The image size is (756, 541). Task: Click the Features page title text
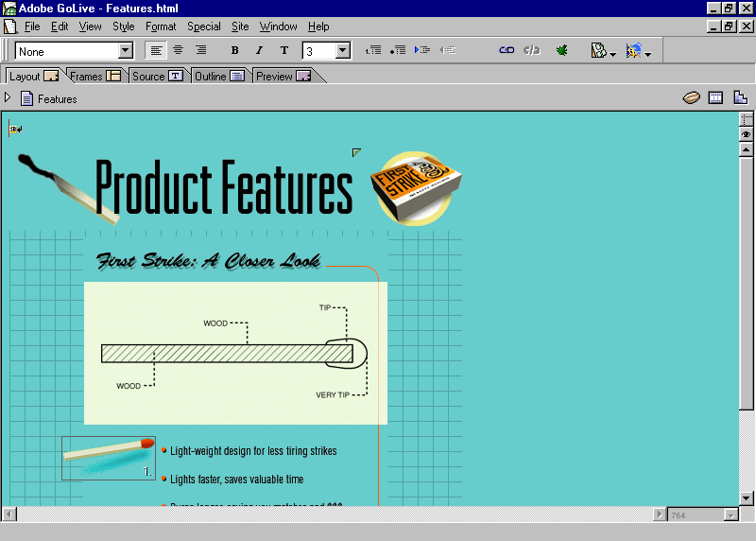pos(58,99)
